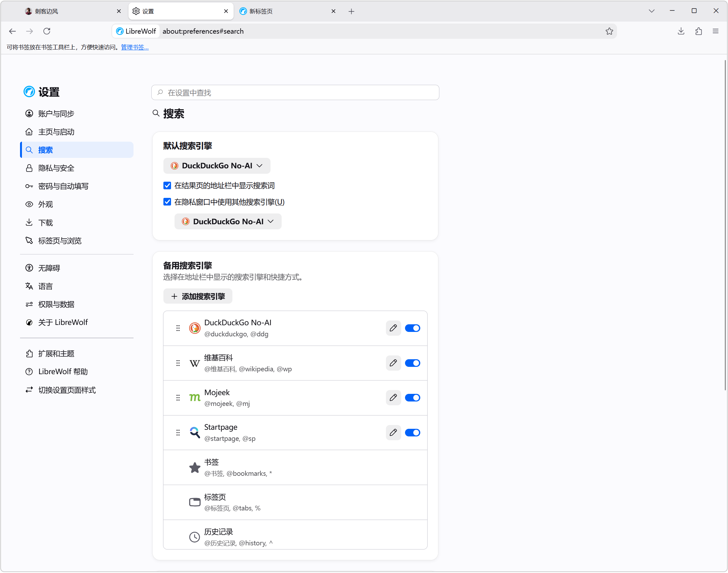
Task: Open 权限与数据 settings category
Action: pyautogui.click(x=77, y=304)
